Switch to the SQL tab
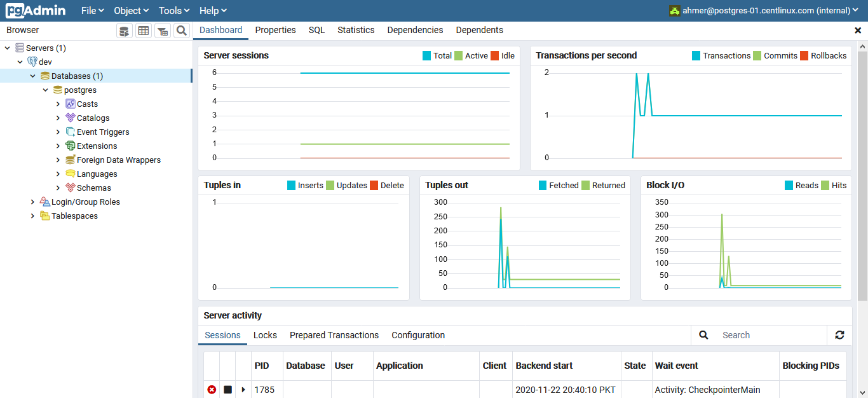Screen dimensions: 868x398 [x=316, y=30]
